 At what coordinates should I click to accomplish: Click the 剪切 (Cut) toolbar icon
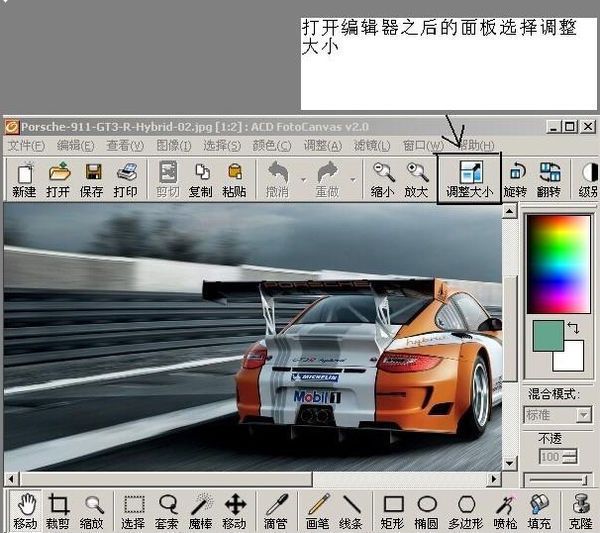[168, 179]
